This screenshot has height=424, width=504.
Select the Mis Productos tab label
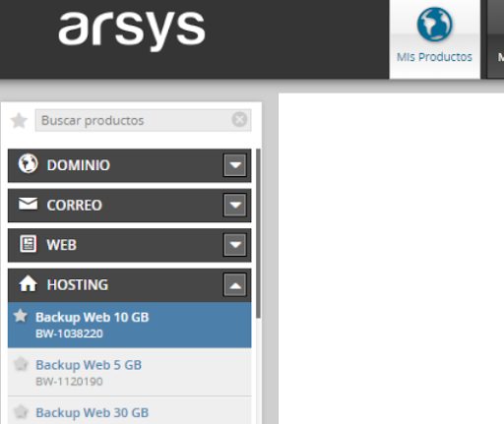click(434, 57)
